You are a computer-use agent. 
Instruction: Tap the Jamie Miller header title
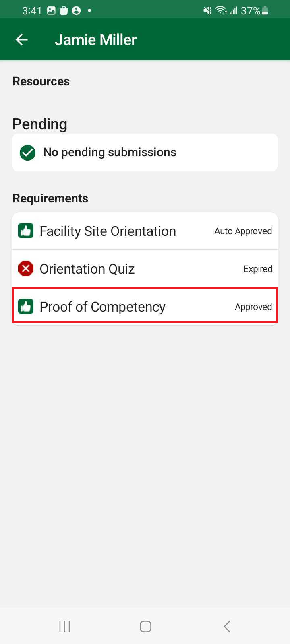pos(95,40)
